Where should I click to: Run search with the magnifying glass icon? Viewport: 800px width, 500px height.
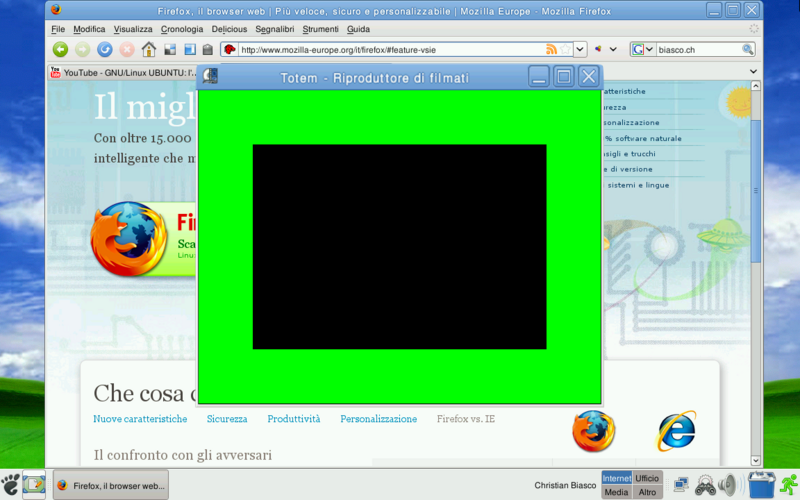click(748, 49)
